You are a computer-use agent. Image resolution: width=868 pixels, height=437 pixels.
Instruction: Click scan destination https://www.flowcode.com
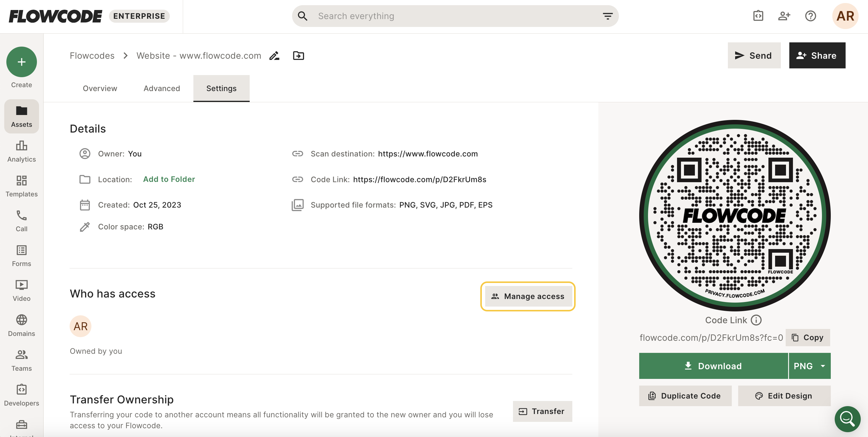coord(428,154)
